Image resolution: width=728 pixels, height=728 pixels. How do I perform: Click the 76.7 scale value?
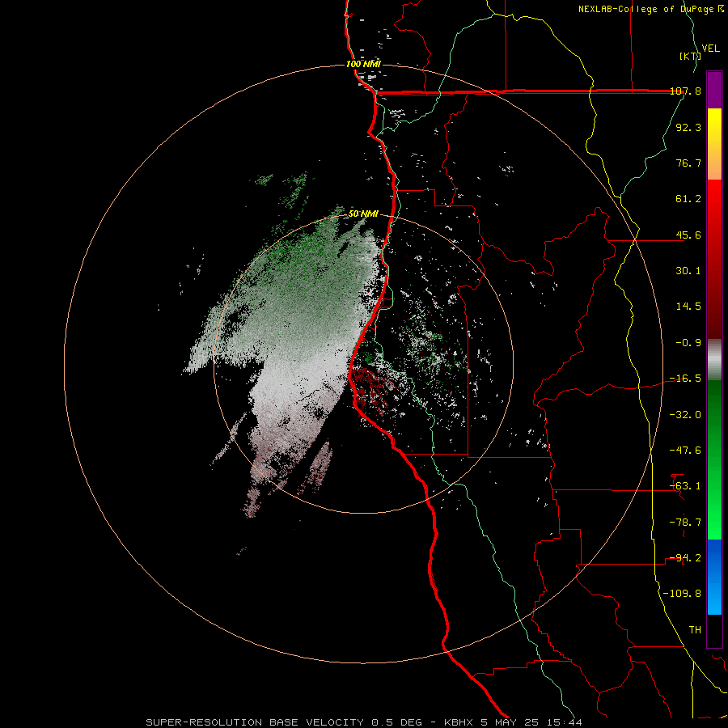[688, 163]
